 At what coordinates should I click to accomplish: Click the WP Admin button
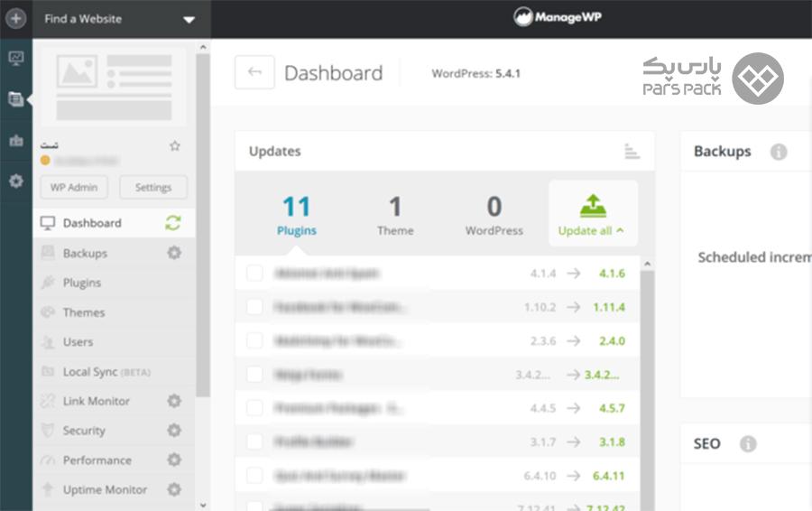click(x=74, y=187)
